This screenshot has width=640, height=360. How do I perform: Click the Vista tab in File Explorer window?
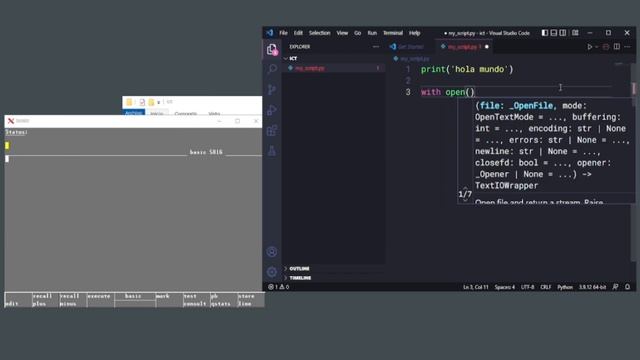click(x=214, y=113)
